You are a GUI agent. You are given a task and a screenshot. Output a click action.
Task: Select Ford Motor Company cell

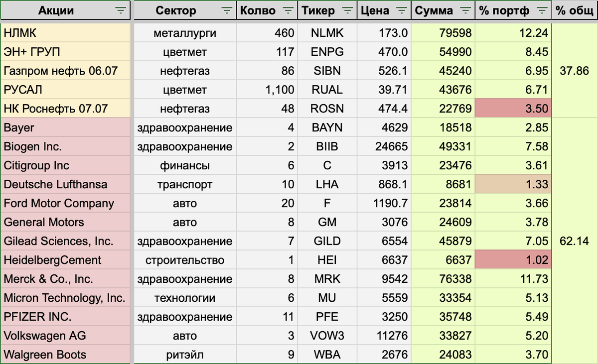tap(66, 204)
